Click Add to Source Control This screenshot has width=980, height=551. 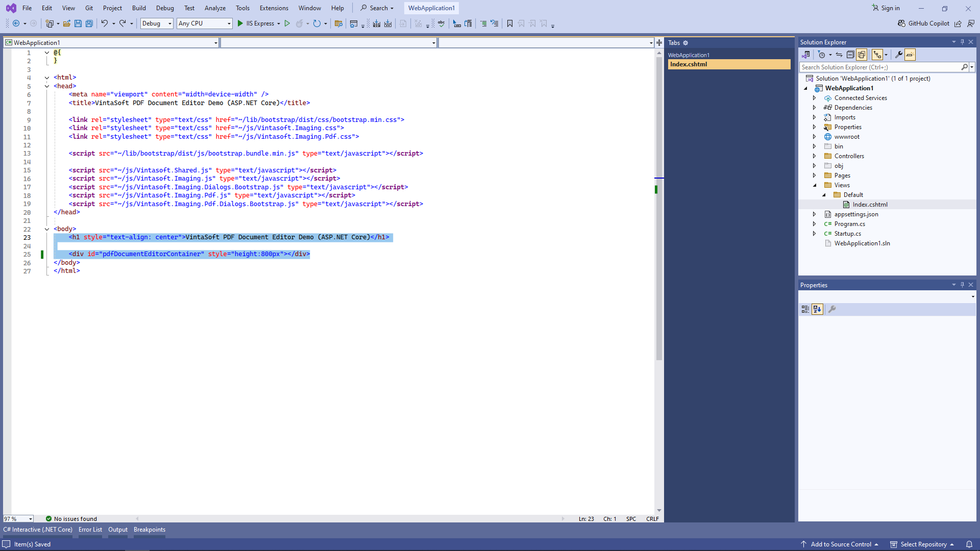[x=840, y=544]
